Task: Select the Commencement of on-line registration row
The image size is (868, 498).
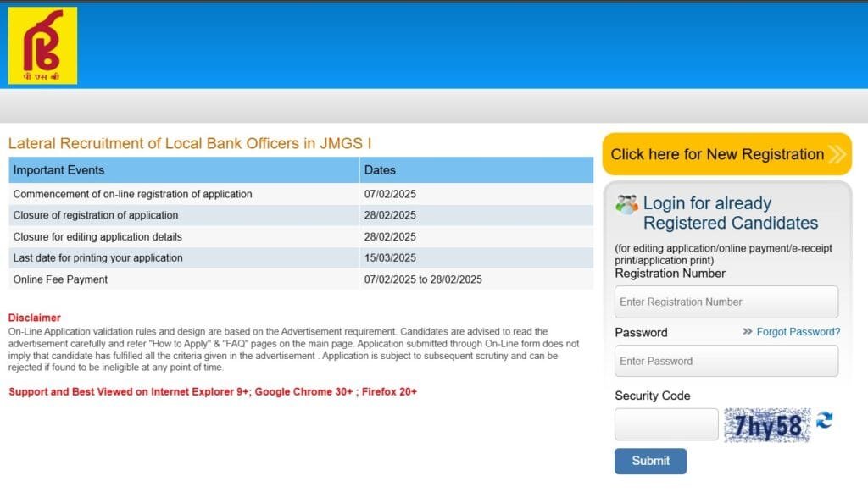Action: tap(132, 194)
